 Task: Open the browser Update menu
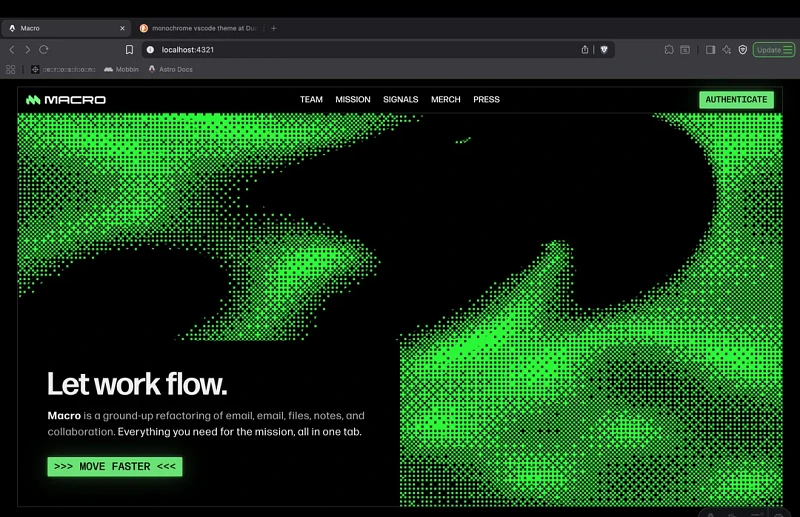tap(773, 49)
